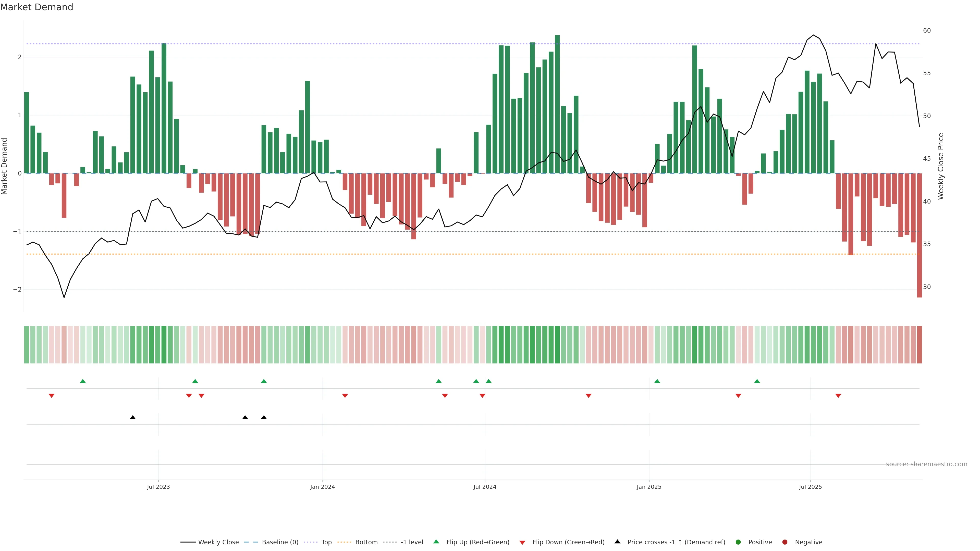Click the Weekly Close Price axis title
980x551 pixels.
[940, 166]
